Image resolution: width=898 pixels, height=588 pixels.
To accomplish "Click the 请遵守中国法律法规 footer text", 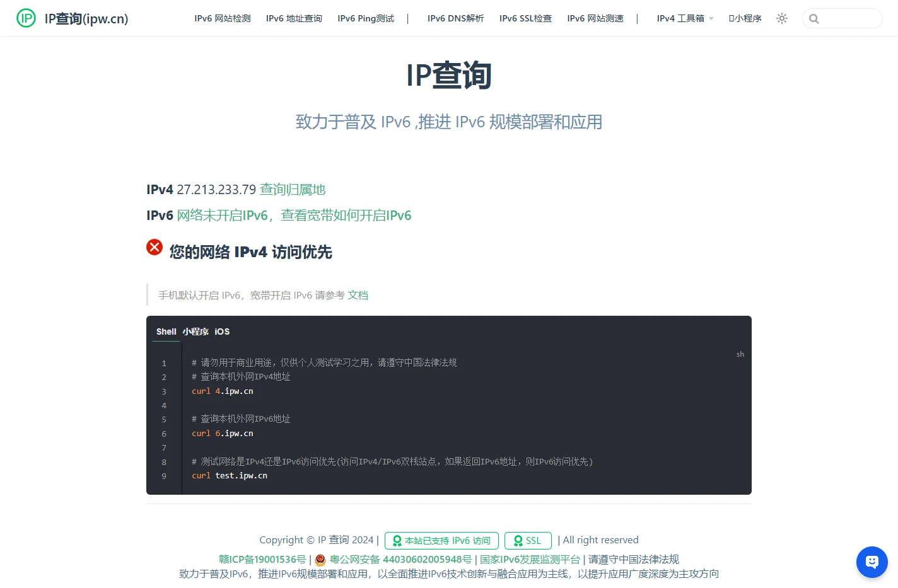I will [x=634, y=560].
